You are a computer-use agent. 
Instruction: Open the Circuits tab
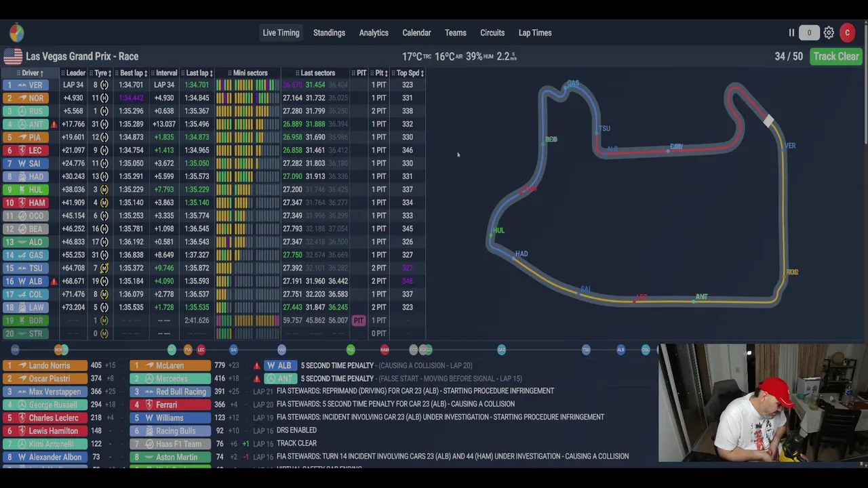coord(492,33)
